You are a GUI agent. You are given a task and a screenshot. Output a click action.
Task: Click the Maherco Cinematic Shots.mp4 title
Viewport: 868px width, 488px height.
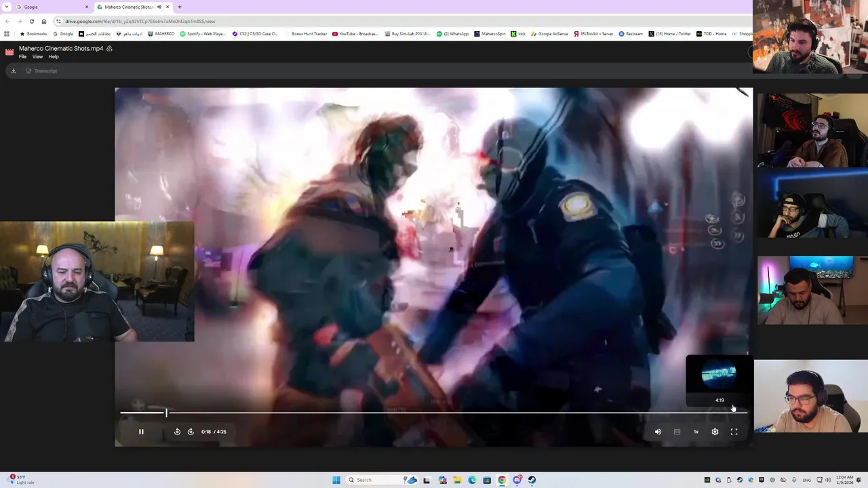(x=61, y=49)
